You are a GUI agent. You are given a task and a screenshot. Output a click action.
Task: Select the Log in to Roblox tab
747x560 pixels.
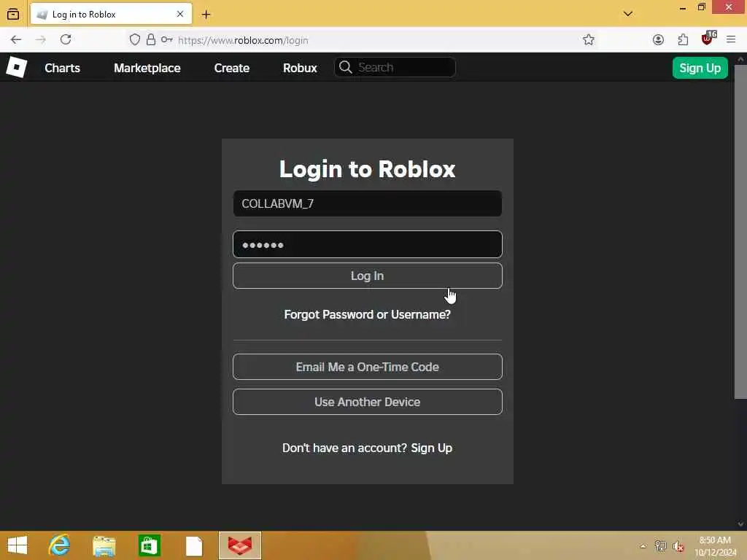(111, 15)
